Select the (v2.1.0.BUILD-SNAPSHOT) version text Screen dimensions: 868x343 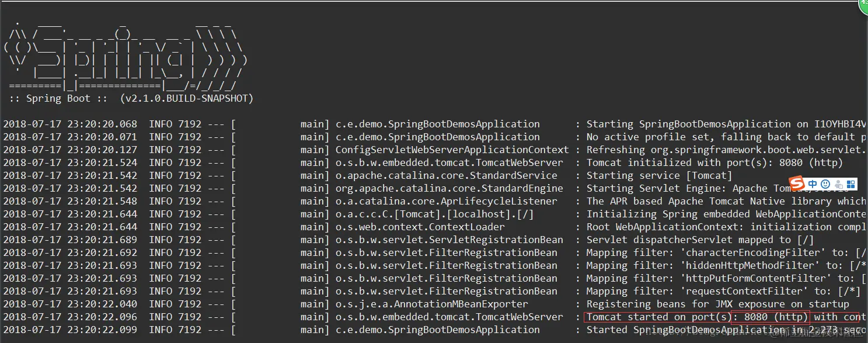coord(187,98)
